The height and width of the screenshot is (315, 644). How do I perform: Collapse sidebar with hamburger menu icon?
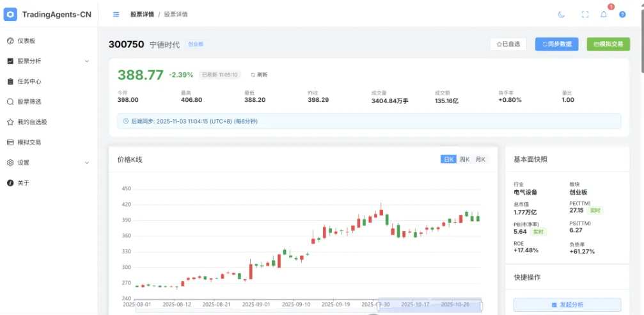[116, 14]
